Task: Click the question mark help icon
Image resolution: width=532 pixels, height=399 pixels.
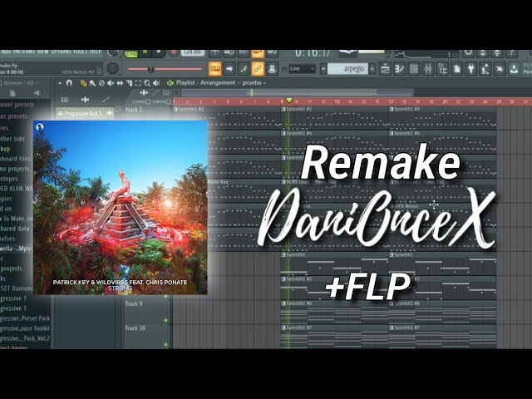Action: pyautogui.click(x=511, y=53)
